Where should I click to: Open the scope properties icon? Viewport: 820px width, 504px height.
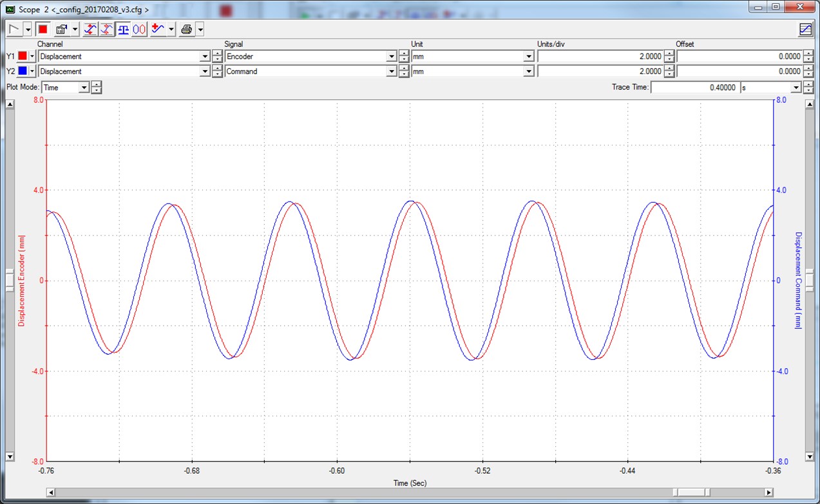click(x=62, y=29)
